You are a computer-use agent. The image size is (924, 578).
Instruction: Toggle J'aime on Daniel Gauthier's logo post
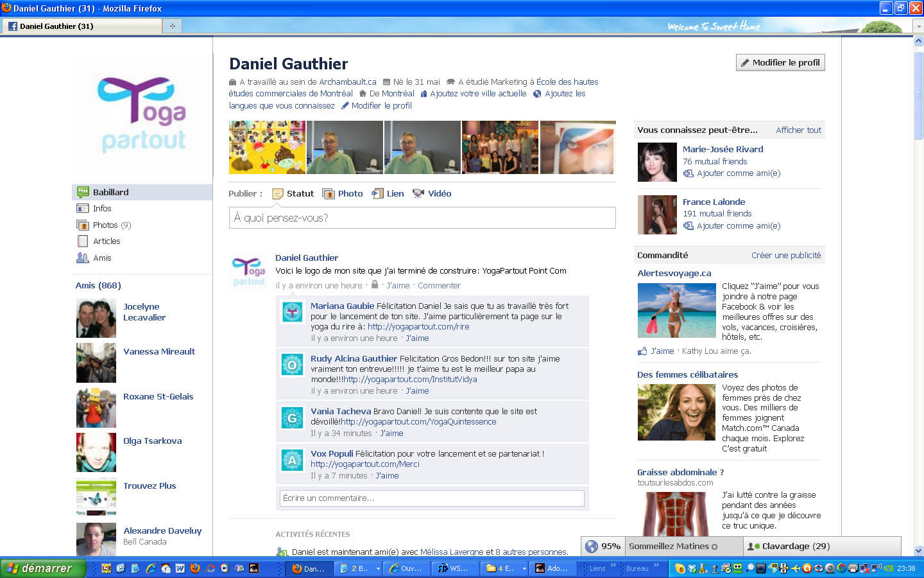pyautogui.click(x=398, y=286)
